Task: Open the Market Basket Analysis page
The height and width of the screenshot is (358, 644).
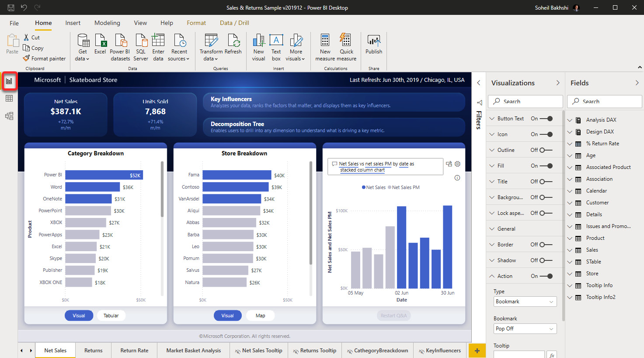Action: (x=194, y=351)
